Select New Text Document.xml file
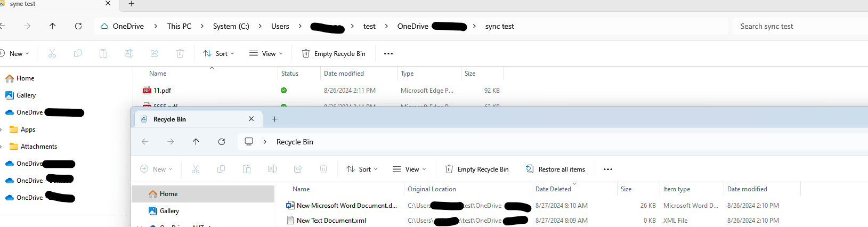The width and height of the screenshot is (868, 227). [x=331, y=220]
